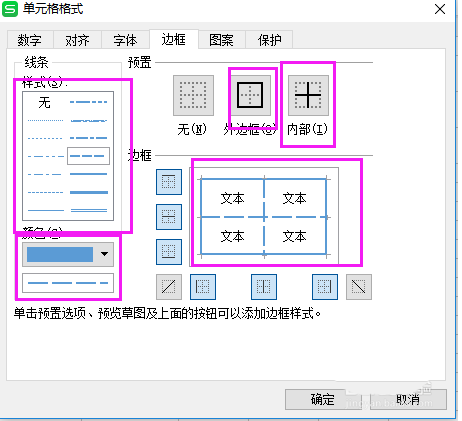Toggle the right border icon

point(325,287)
